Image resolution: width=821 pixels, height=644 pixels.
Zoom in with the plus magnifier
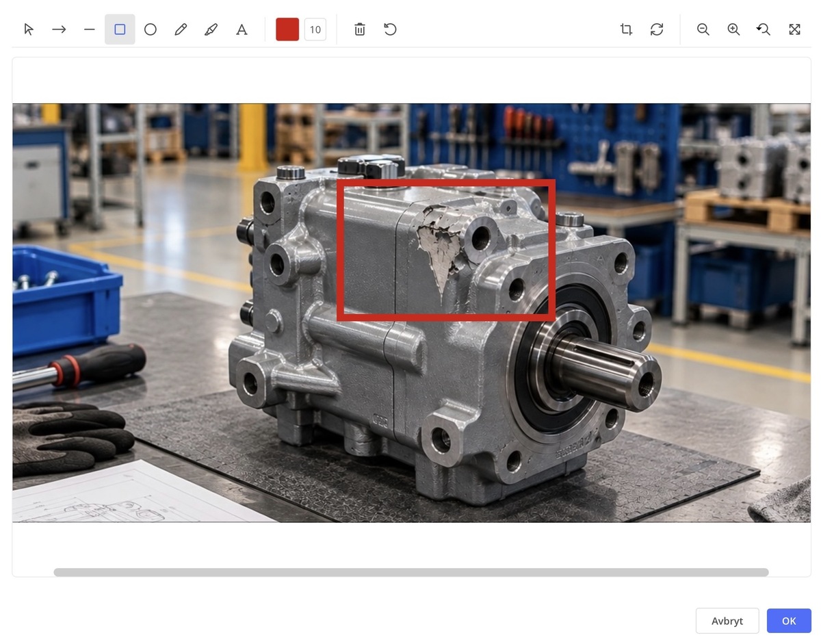coord(733,29)
